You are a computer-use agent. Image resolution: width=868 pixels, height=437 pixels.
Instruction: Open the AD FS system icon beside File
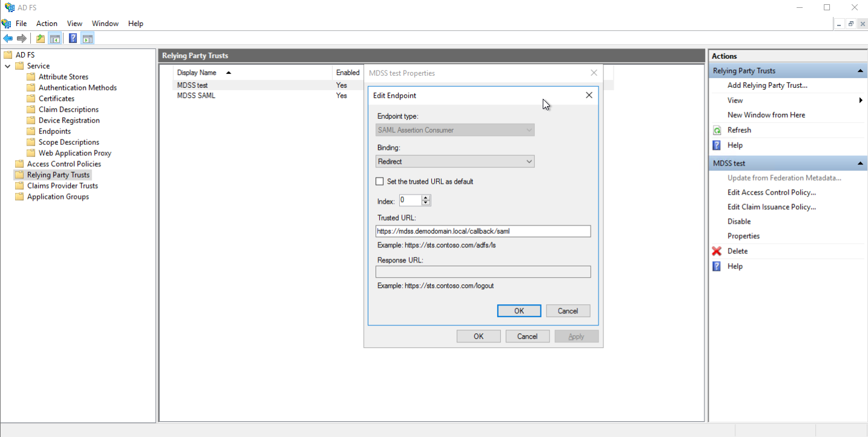(x=7, y=24)
